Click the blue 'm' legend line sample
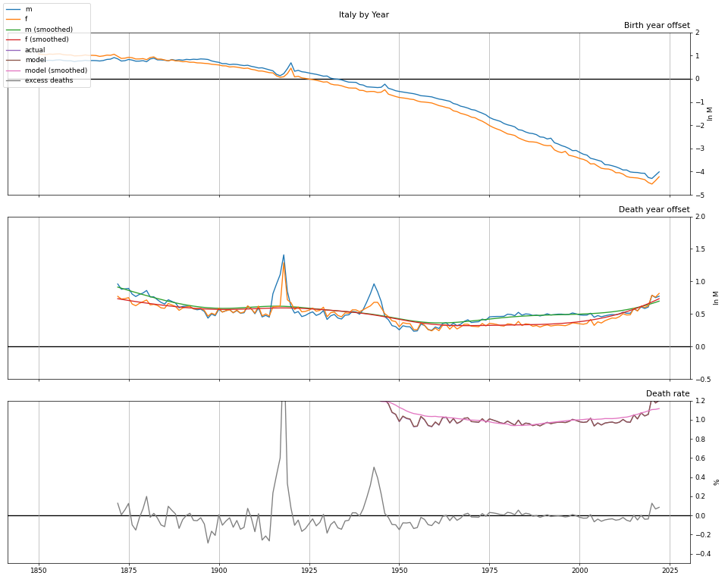This screenshot has width=728, height=582. [x=14, y=9]
